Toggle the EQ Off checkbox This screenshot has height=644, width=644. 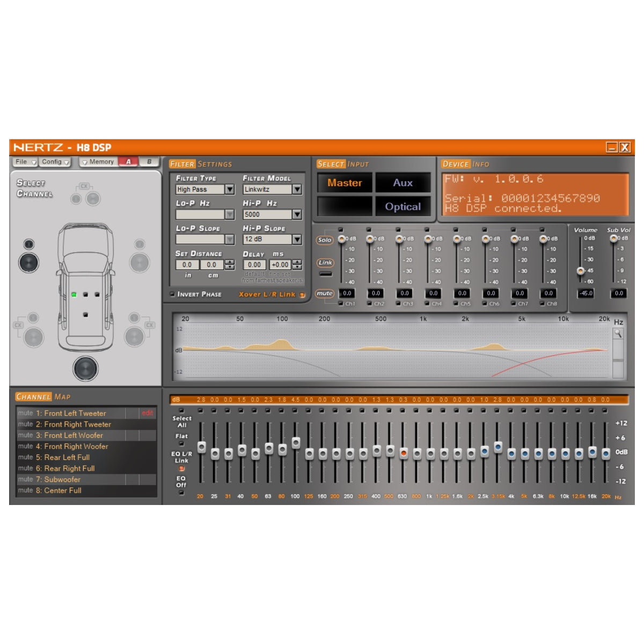181,492
